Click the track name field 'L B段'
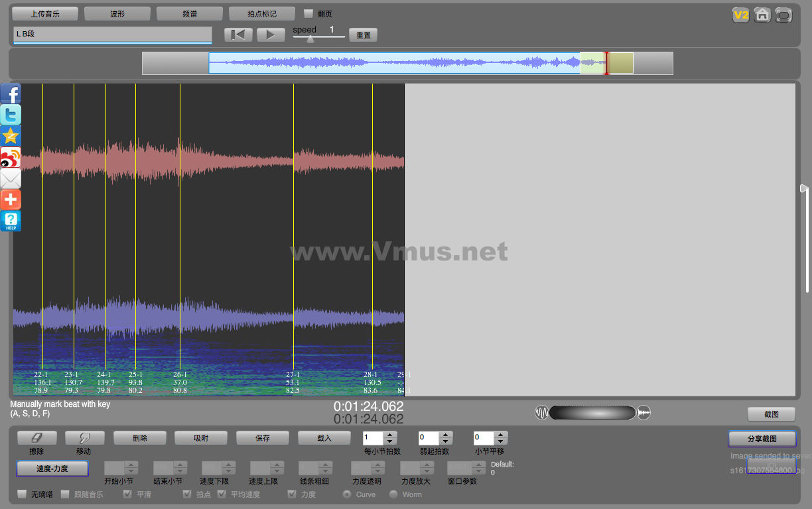Screen dimensions: 812x509 coord(112,34)
